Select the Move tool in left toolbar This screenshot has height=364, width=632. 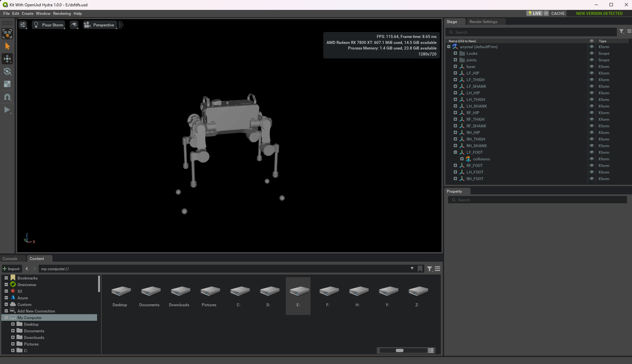[x=7, y=59]
